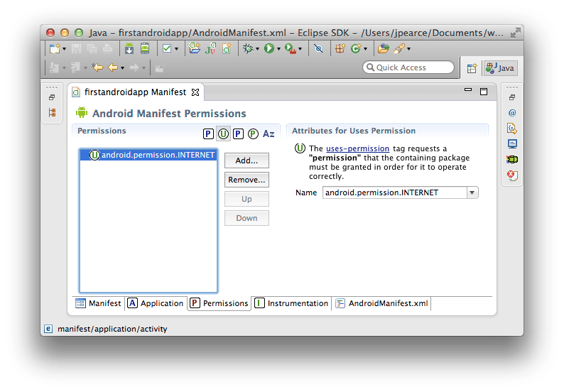Click the Down button
Screen dimensions: 564x392
246,218
